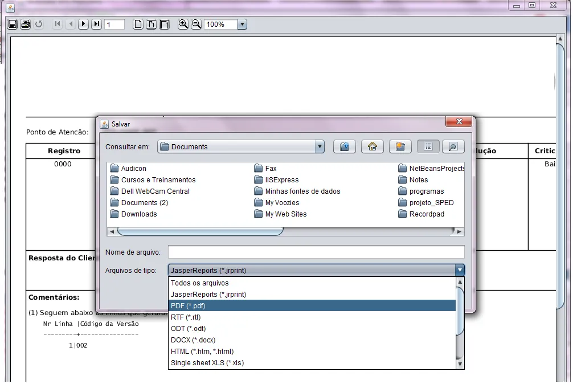Set actual size page view icon
The height and width of the screenshot is (392, 573).
(x=138, y=24)
